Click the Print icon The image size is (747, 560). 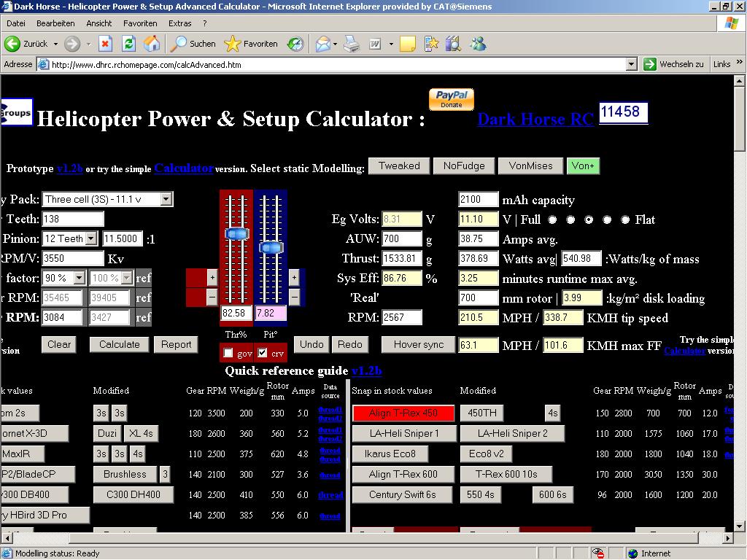[x=352, y=44]
